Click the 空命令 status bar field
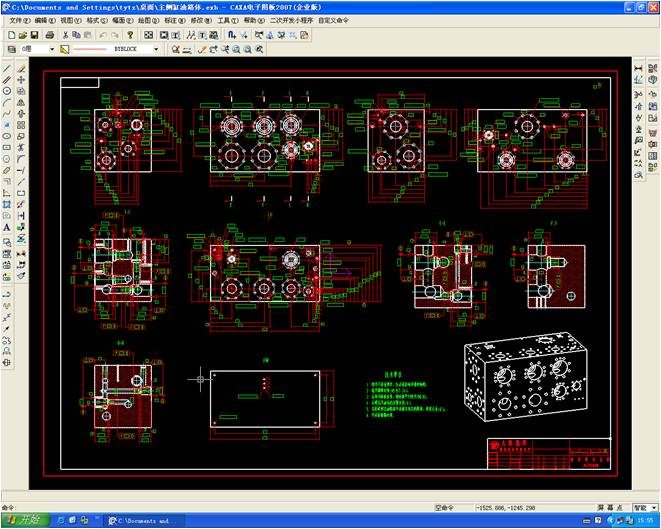 (444, 508)
